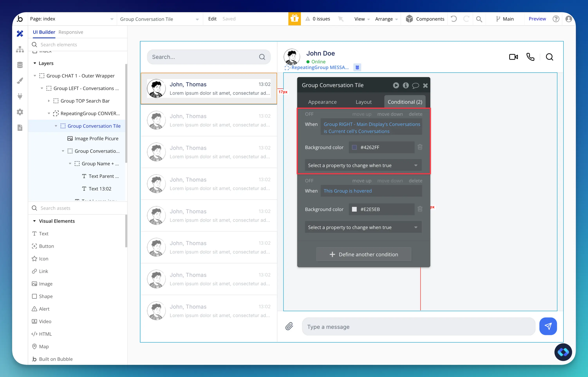The height and width of the screenshot is (377, 588).
Task: Open the Layout tab
Action: tap(363, 102)
